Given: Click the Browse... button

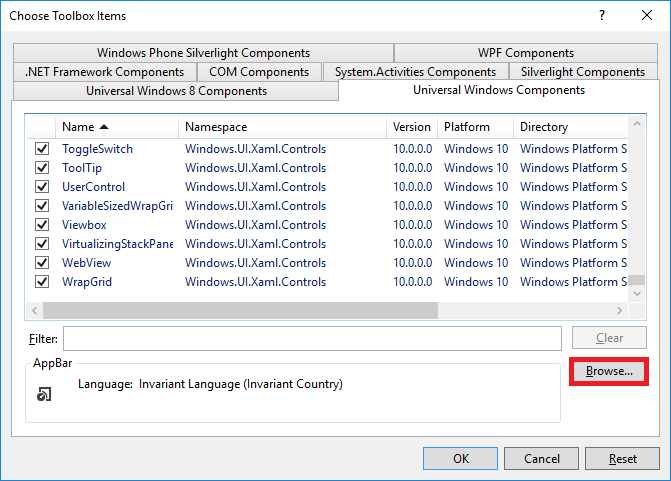Looking at the screenshot, I should point(609,371).
